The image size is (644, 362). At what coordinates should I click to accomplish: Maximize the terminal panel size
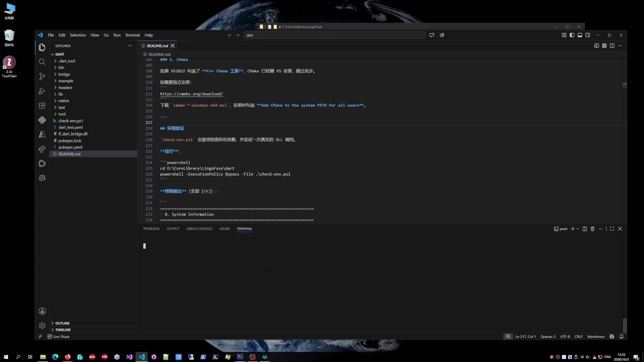[612, 229]
